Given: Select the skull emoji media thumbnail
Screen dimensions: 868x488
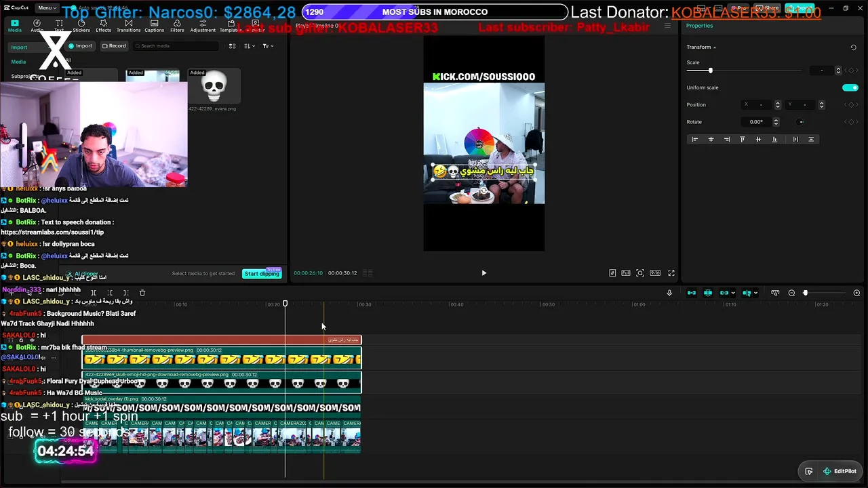Looking at the screenshot, I should 214,86.
